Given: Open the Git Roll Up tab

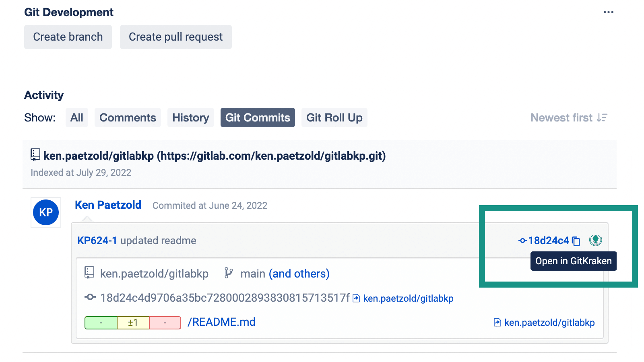Looking at the screenshot, I should click(334, 117).
